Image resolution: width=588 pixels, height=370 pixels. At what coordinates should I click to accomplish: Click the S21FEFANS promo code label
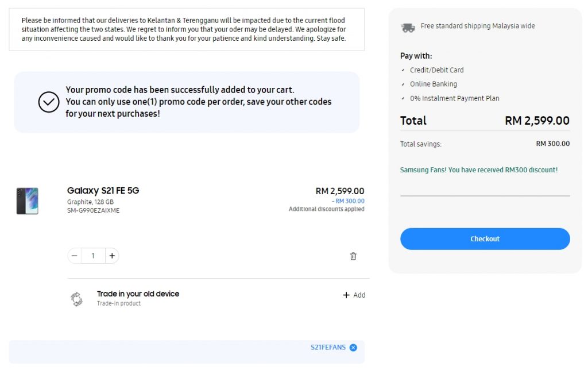(328, 348)
